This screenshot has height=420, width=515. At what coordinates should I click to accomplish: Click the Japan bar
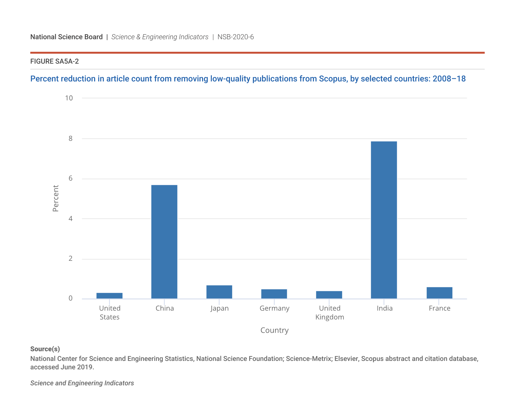pyautogui.click(x=219, y=292)
